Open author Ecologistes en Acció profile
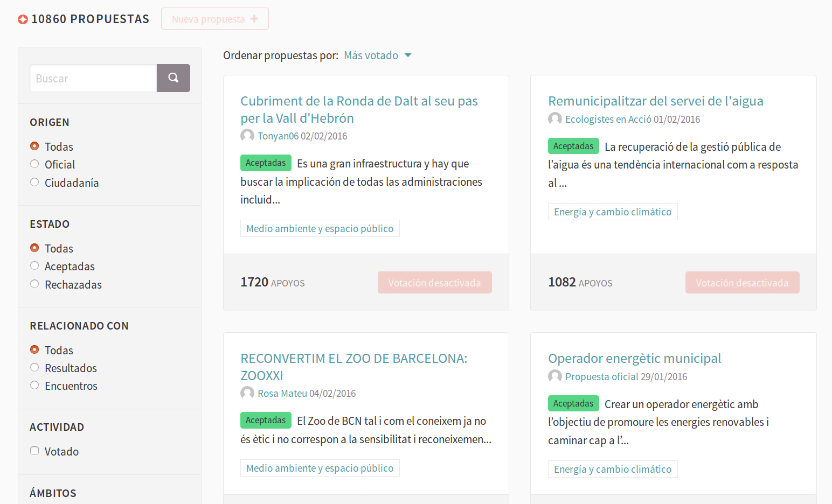 pyautogui.click(x=608, y=120)
